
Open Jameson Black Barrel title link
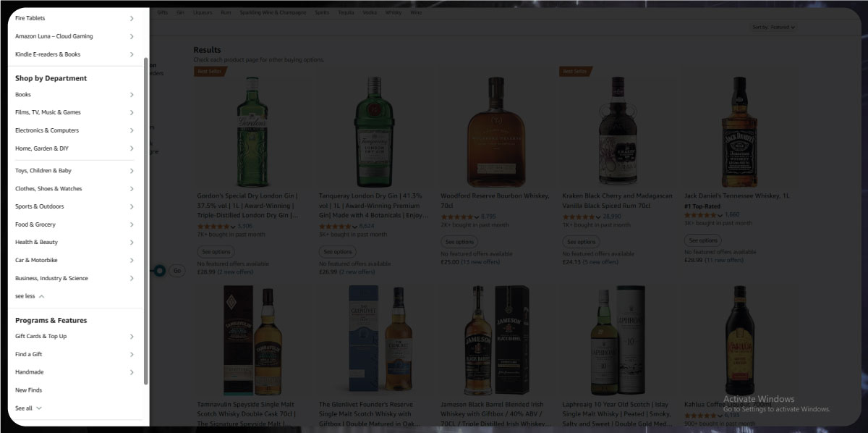click(495, 414)
